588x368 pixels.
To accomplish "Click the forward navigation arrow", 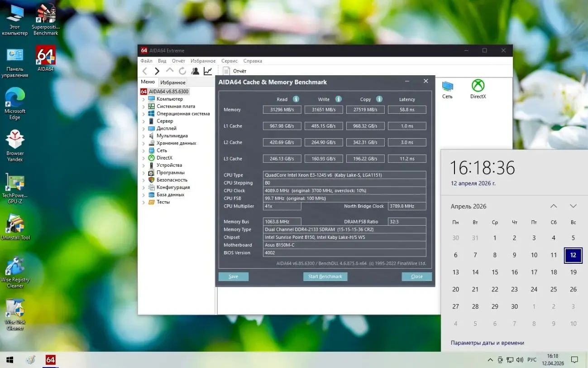I will click(x=157, y=71).
